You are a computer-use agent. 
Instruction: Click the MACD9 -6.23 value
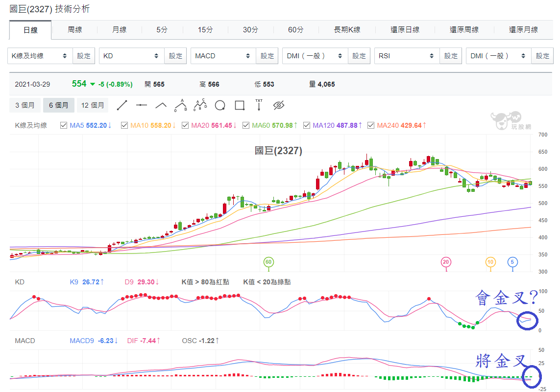tap(94, 341)
